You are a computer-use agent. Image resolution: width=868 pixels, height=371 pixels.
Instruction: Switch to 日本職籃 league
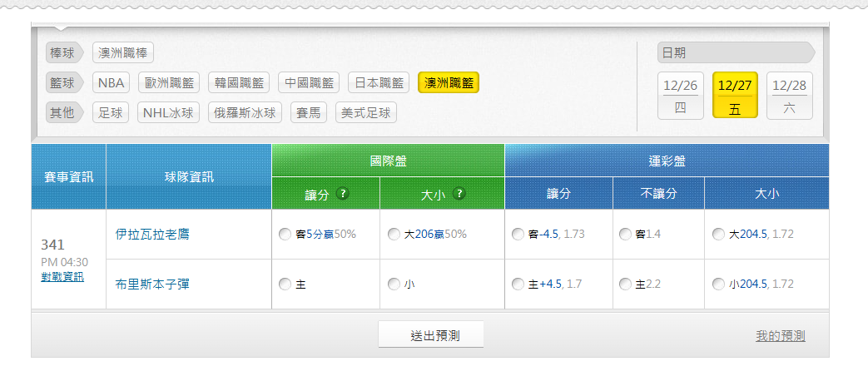(379, 83)
